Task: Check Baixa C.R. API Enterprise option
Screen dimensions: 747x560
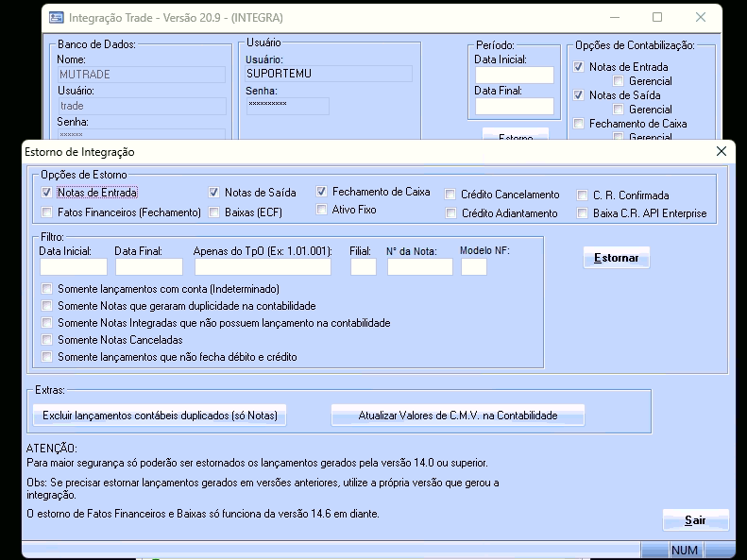Action: coord(582,213)
